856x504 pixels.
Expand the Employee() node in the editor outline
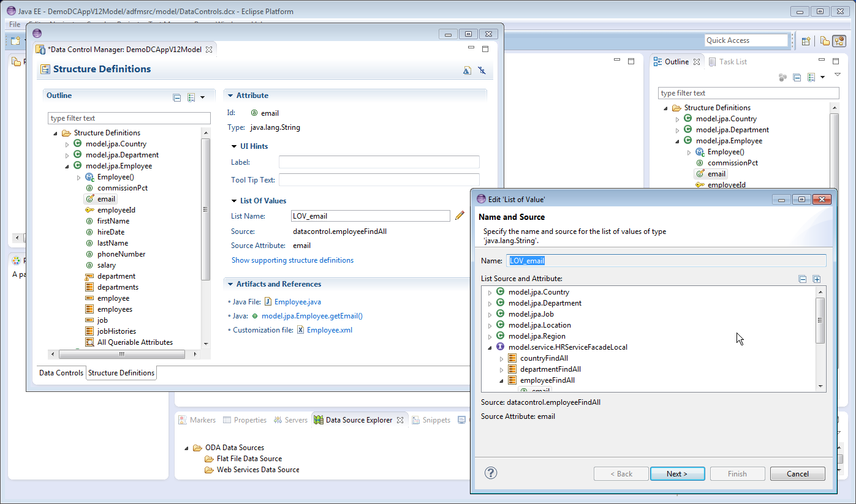tap(78, 178)
